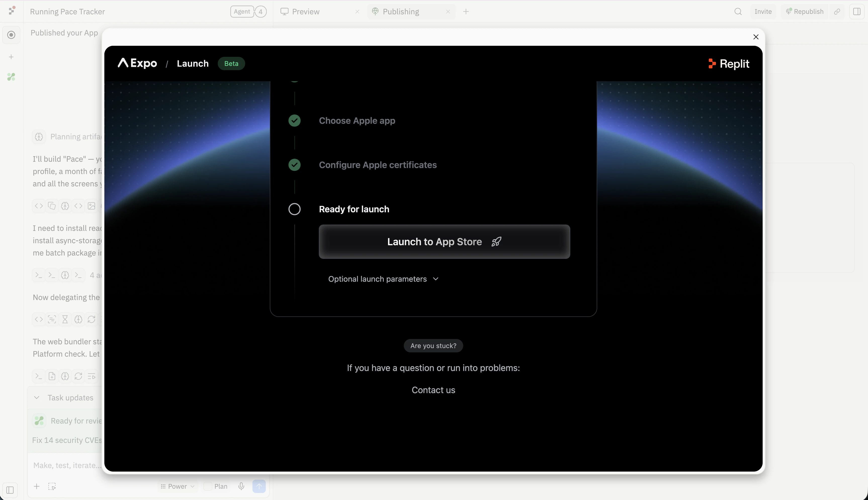Switch to the Publishing tab

click(401, 12)
